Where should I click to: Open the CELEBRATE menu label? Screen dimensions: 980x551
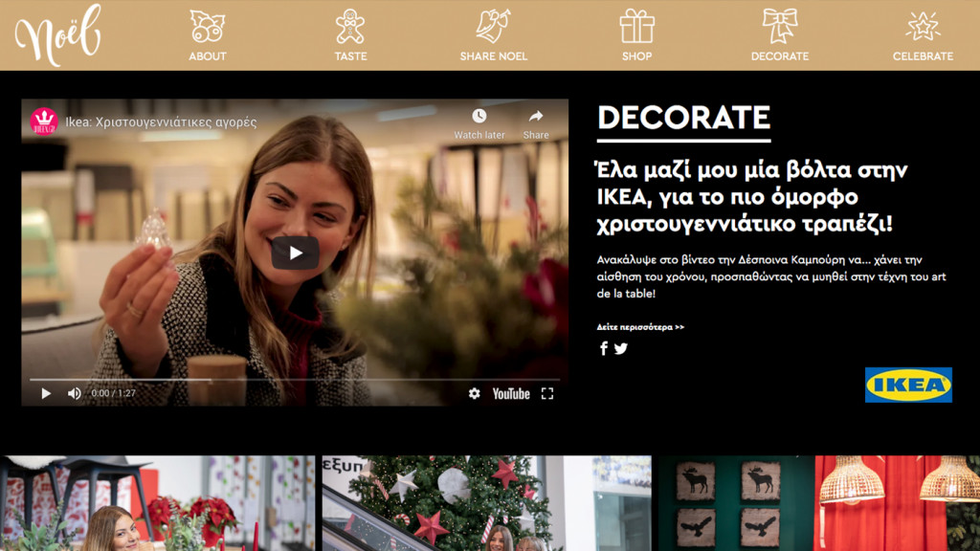coord(924,56)
